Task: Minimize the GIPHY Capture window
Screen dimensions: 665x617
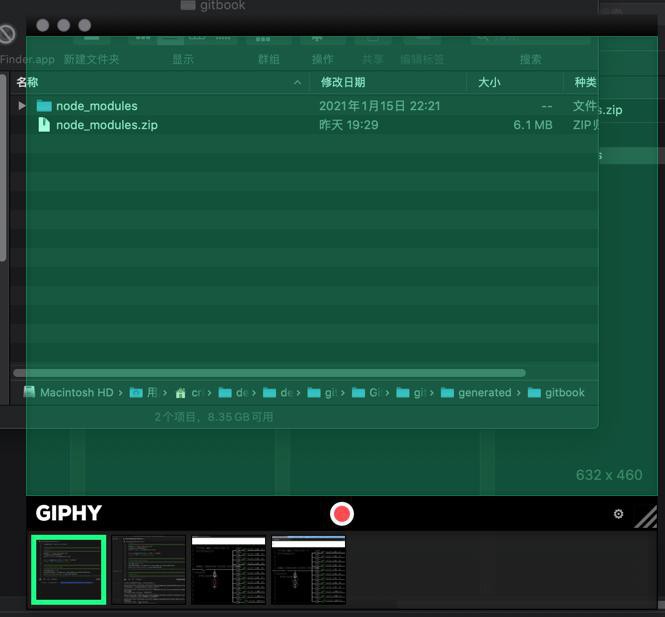Action: point(64,25)
